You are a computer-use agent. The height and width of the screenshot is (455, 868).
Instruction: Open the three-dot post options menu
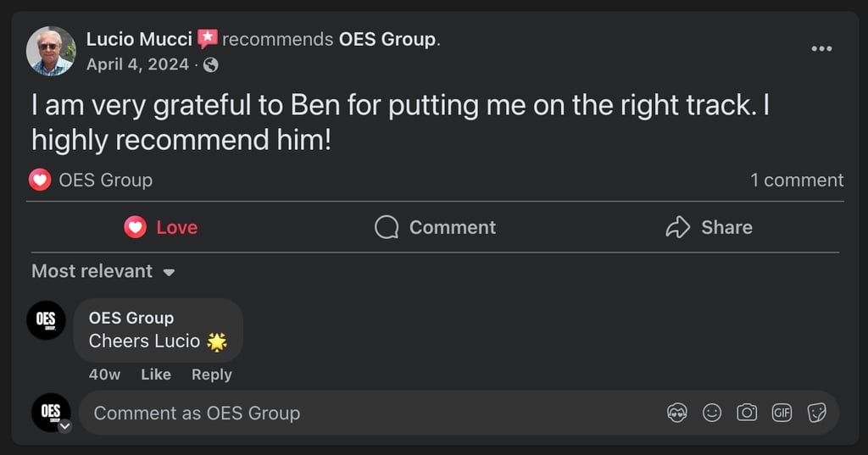click(x=821, y=49)
